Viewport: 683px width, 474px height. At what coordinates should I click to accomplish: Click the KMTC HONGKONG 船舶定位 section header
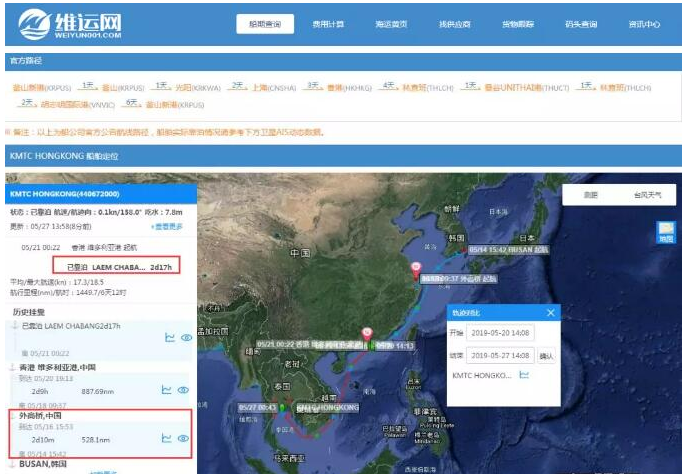coord(343,156)
